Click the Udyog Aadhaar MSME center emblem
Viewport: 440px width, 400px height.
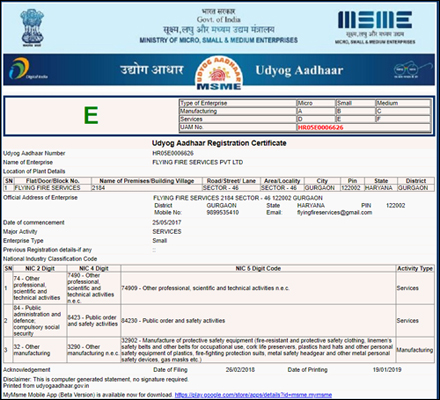pos(219,73)
